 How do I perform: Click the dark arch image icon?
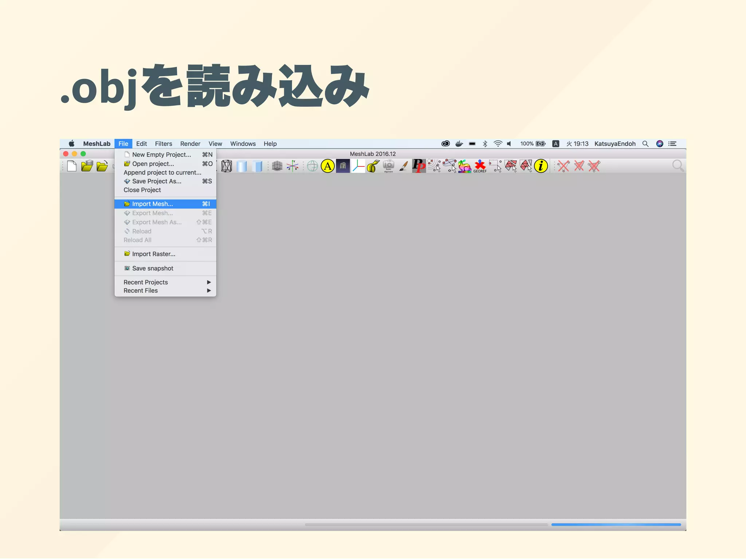tap(343, 166)
